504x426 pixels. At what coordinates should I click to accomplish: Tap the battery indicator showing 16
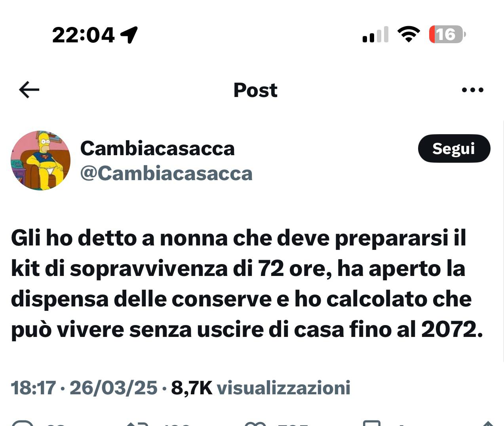(447, 34)
